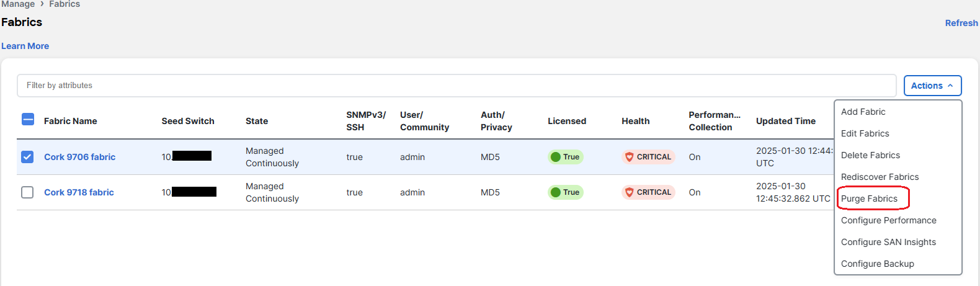The width and height of the screenshot is (980, 286).
Task: Select Edit Fabrics menu entry
Action: [x=865, y=133]
